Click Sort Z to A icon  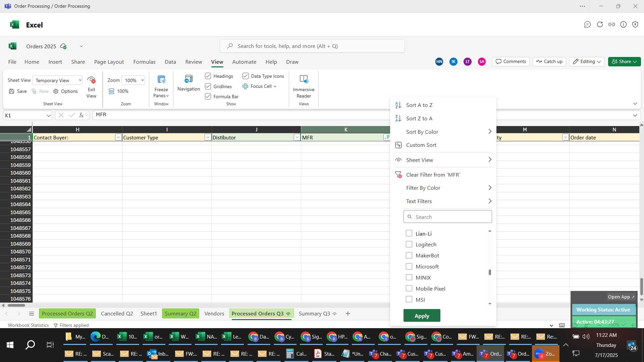[x=398, y=118]
